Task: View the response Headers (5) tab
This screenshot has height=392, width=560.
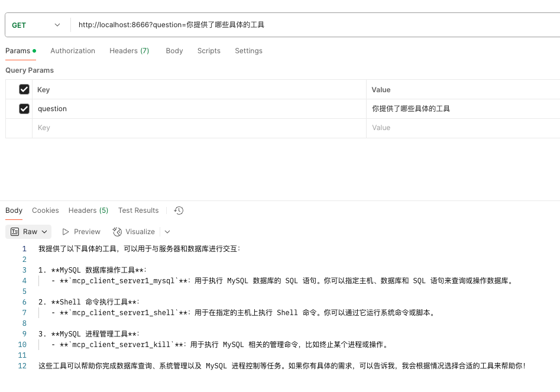Action: [88, 210]
